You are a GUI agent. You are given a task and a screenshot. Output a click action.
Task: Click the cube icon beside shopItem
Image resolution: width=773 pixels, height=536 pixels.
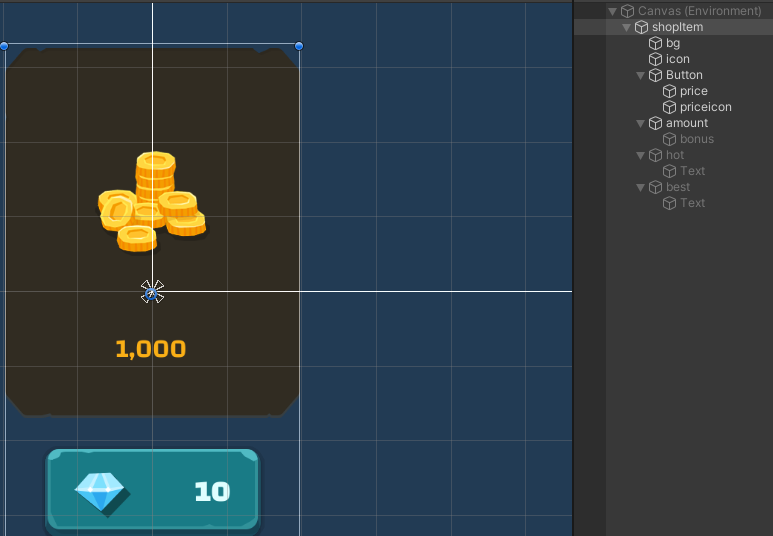(x=641, y=27)
